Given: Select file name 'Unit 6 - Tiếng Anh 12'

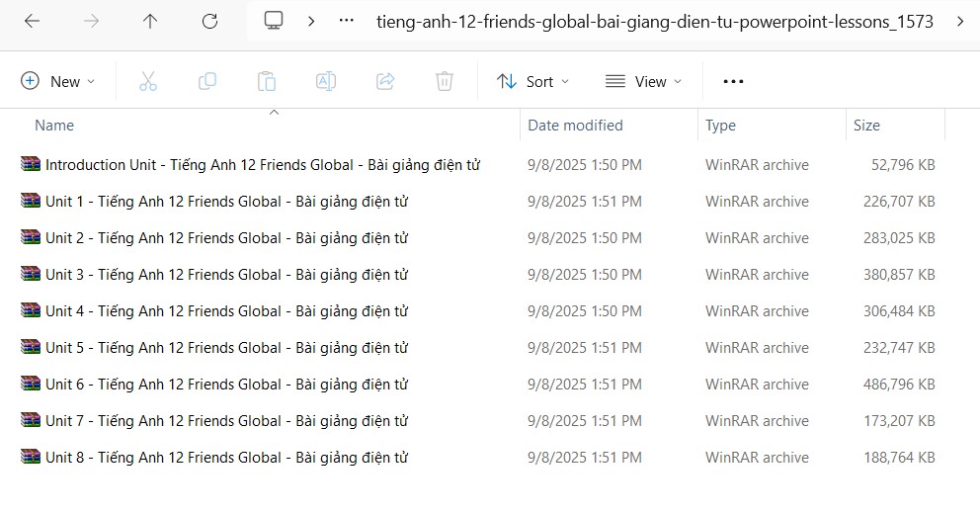Looking at the screenshot, I should [x=226, y=385].
